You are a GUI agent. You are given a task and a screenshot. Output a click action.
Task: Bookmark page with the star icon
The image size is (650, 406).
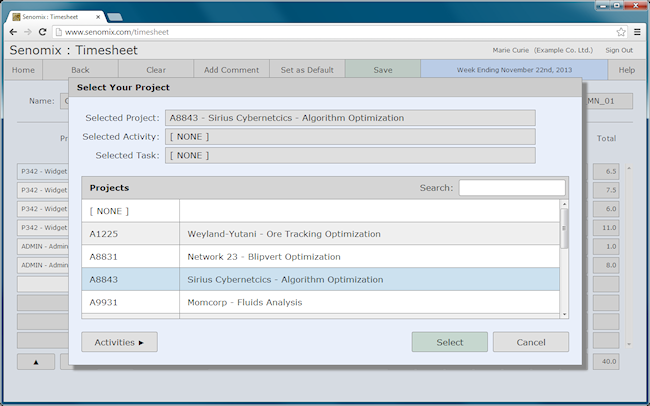tap(621, 32)
